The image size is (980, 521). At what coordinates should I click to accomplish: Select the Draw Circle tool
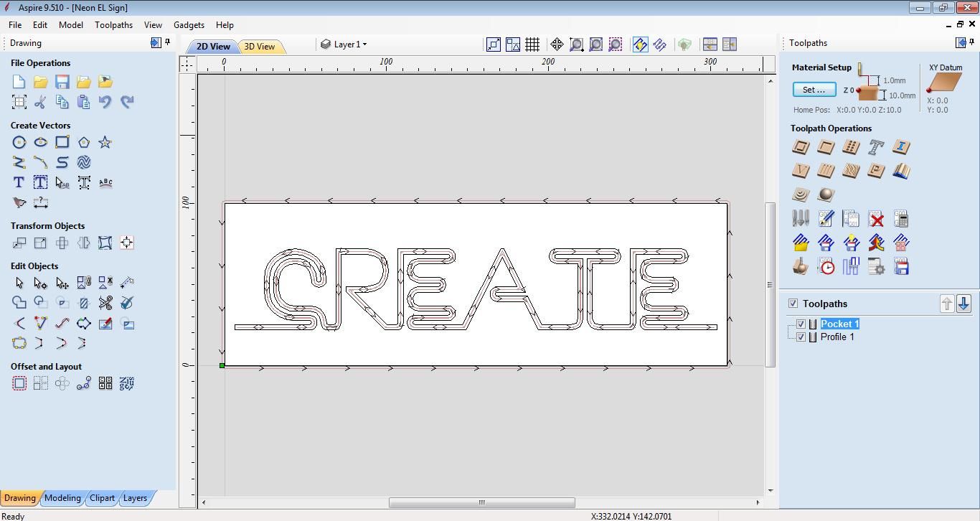click(x=19, y=142)
